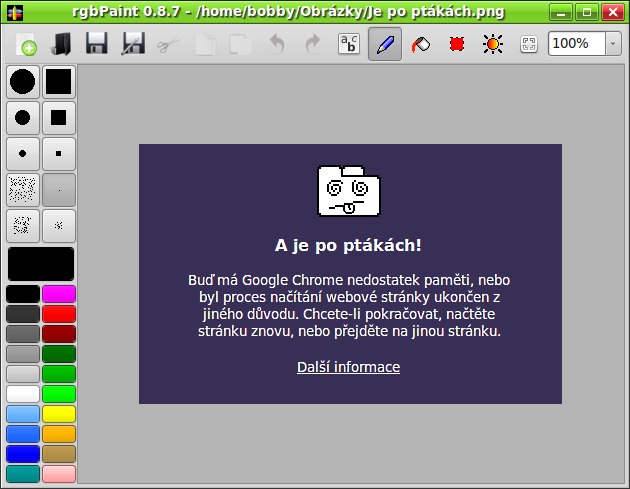Pick the bright red color swatch
This screenshot has height=489, width=630.
tap(59, 314)
